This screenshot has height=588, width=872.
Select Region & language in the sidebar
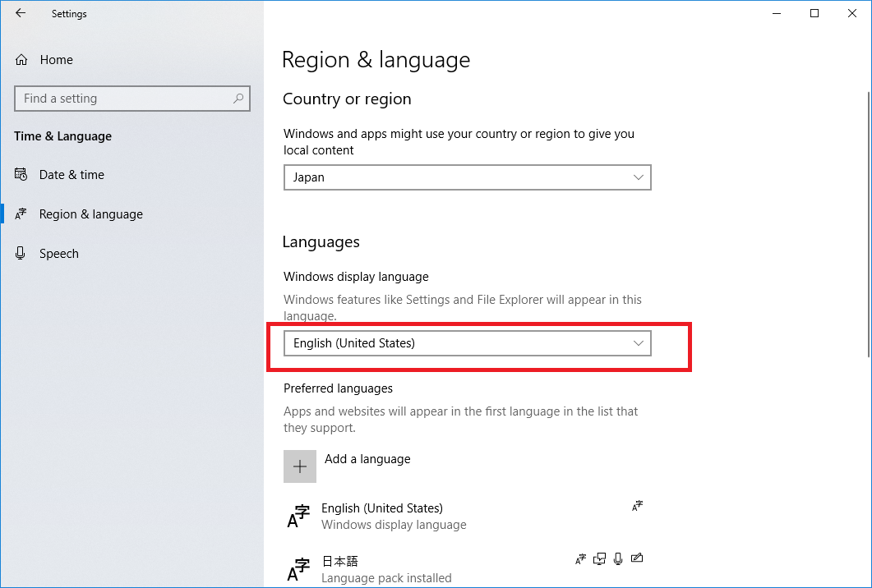78,214
